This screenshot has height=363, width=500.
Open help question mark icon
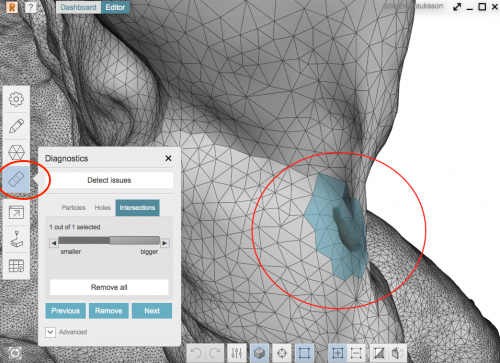point(30,7)
